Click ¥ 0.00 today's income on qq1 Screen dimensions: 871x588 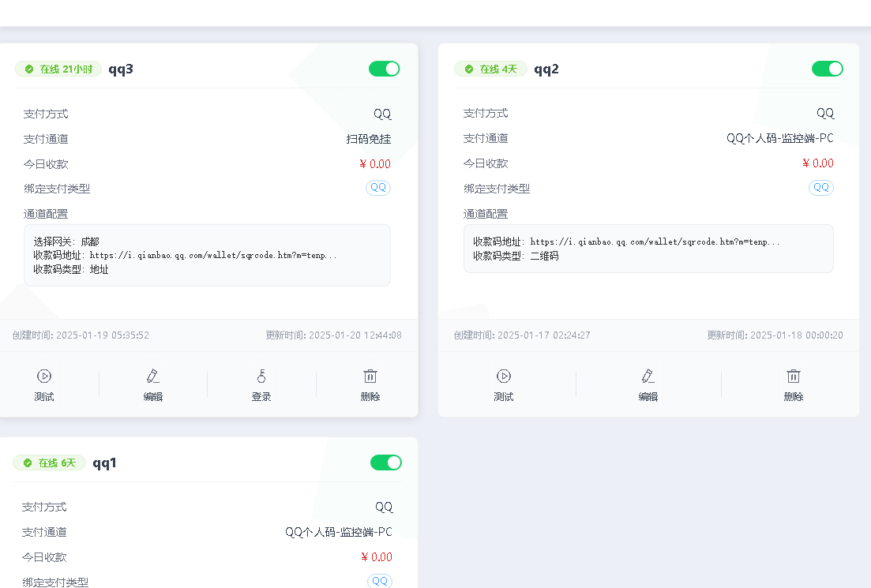pos(377,557)
